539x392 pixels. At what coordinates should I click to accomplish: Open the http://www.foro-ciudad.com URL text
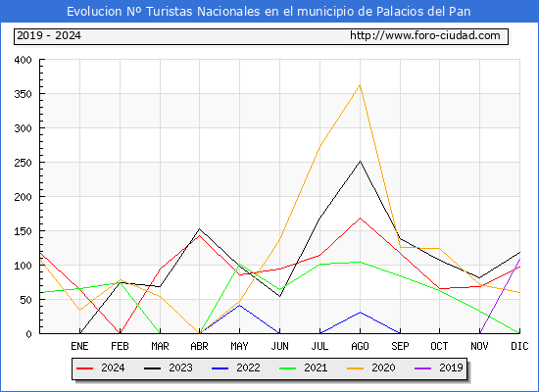425,35
